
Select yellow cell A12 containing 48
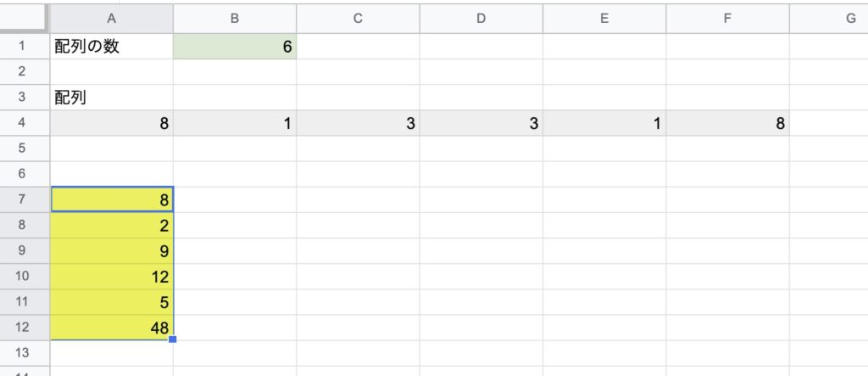112,328
